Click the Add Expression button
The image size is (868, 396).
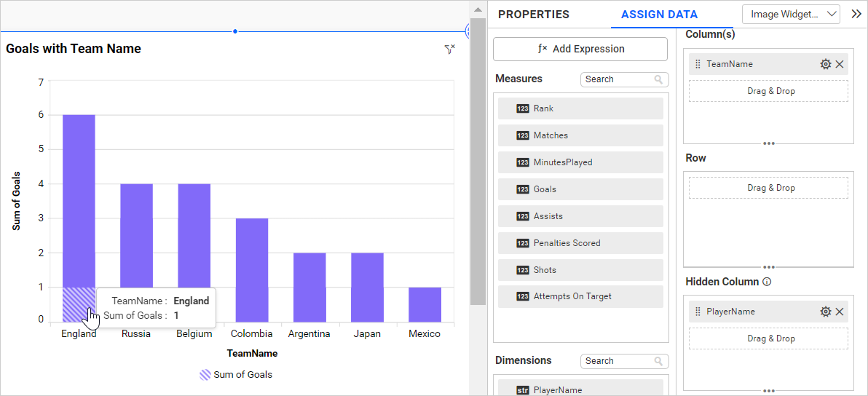(x=580, y=49)
